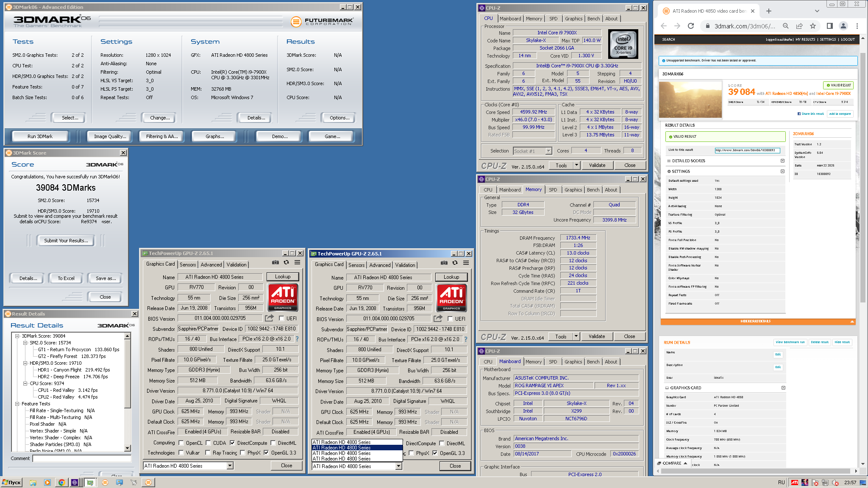Toggle DirectML checkbox in left GPU-Z
The image size is (868, 488).
[273, 443]
